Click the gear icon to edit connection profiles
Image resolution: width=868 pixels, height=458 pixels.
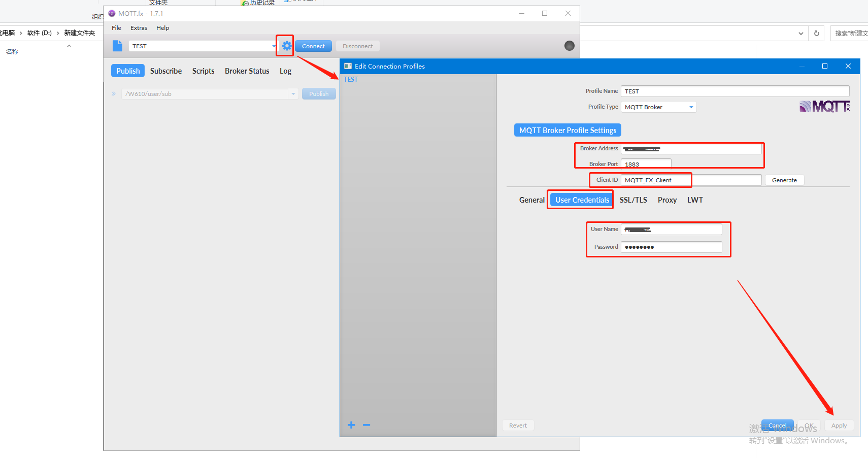tap(286, 46)
